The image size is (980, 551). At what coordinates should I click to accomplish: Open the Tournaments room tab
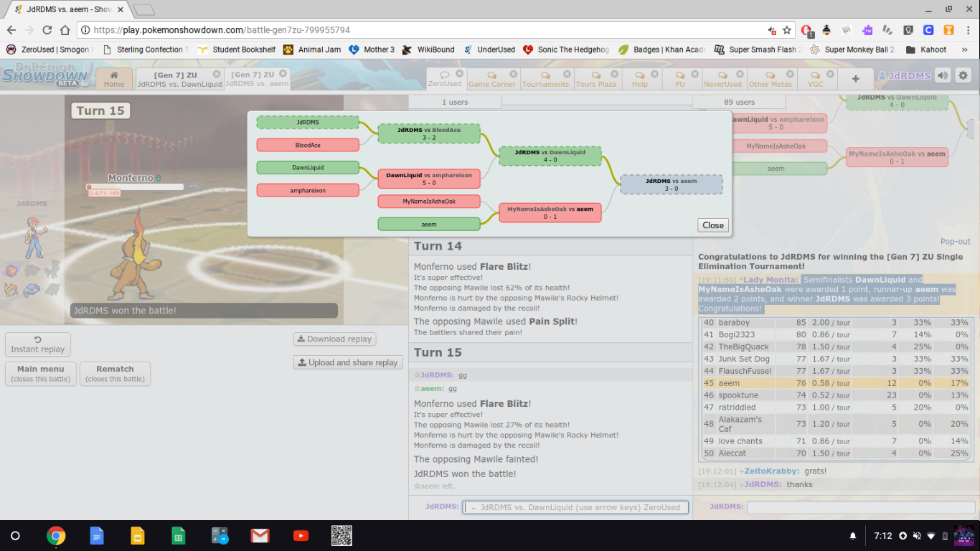pyautogui.click(x=545, y=79)
